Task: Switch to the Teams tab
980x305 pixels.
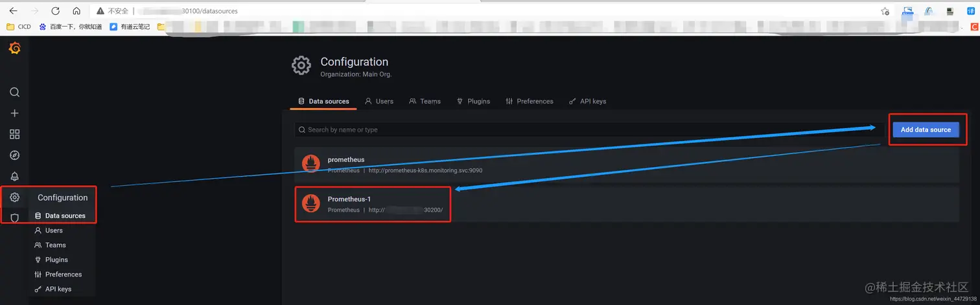Action: tap(425, 102)
